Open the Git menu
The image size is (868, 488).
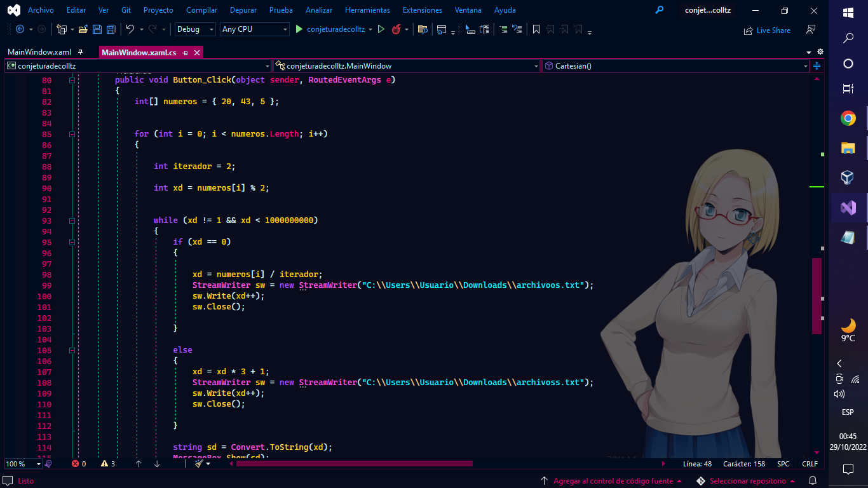coord(126,10)
